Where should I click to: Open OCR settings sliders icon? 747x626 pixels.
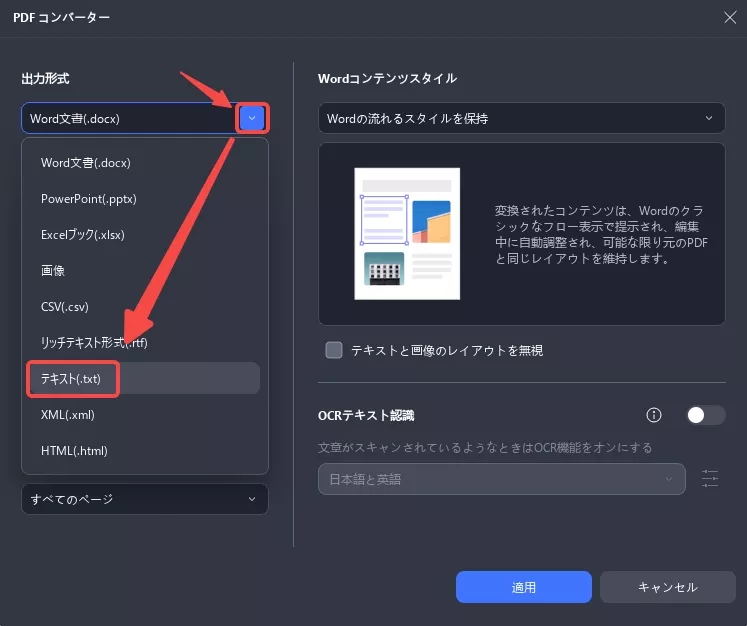tap(710, 478)
